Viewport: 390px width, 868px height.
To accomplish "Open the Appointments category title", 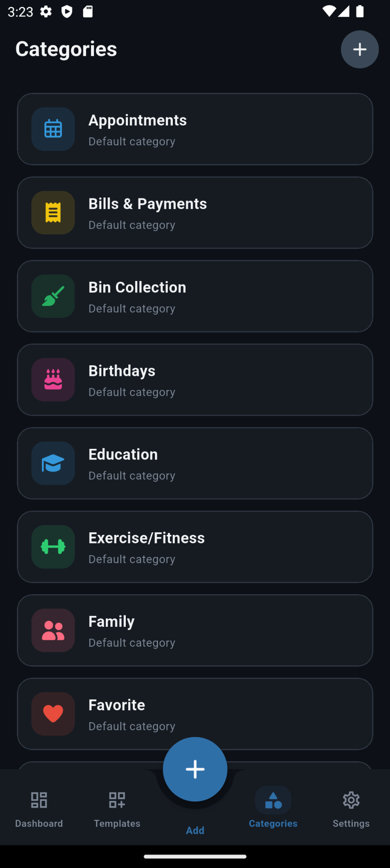I will pos(138,120).
